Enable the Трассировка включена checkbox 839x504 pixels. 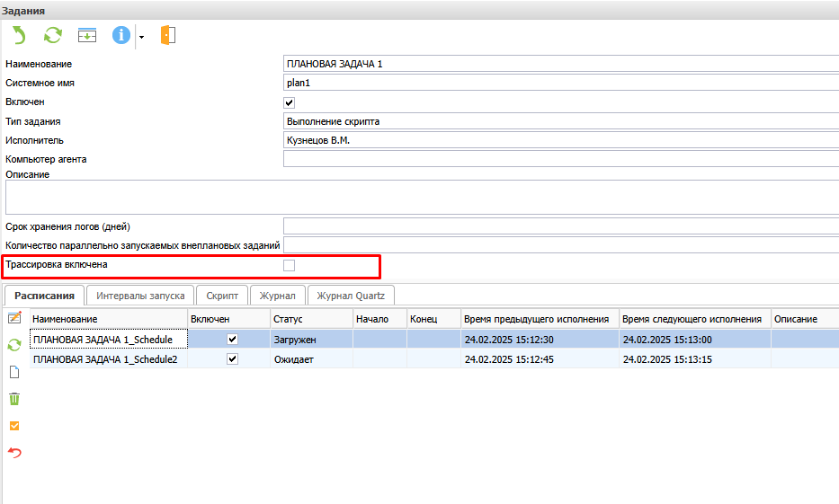point(289,265)
